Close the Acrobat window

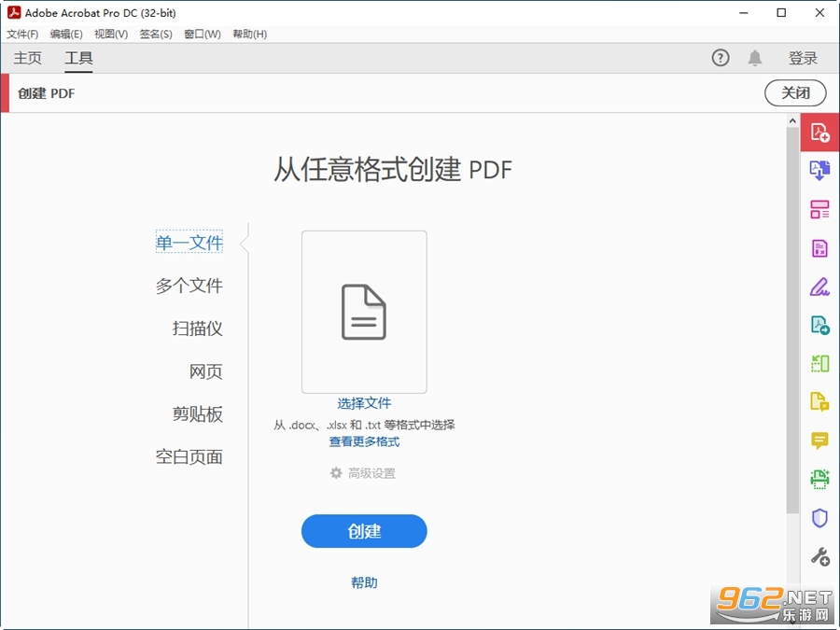(819, 13)
